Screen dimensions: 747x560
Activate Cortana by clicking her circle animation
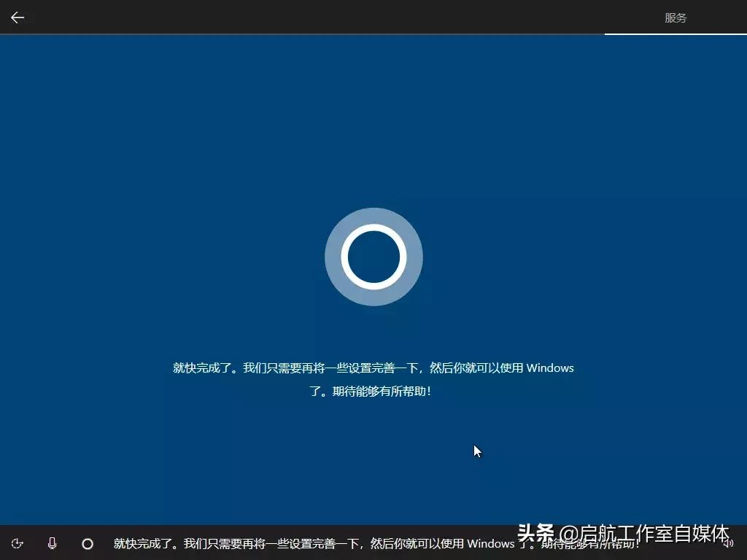click(x=373, y=257)
